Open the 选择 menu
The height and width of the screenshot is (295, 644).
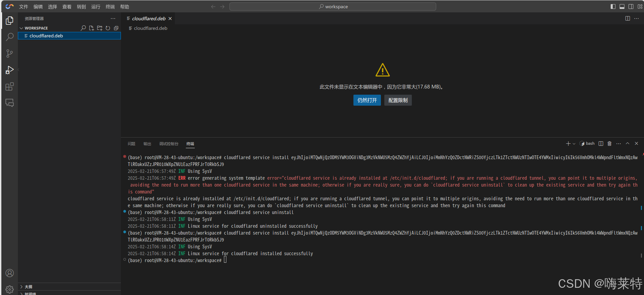pyautogui.click(x=53, y=7)
